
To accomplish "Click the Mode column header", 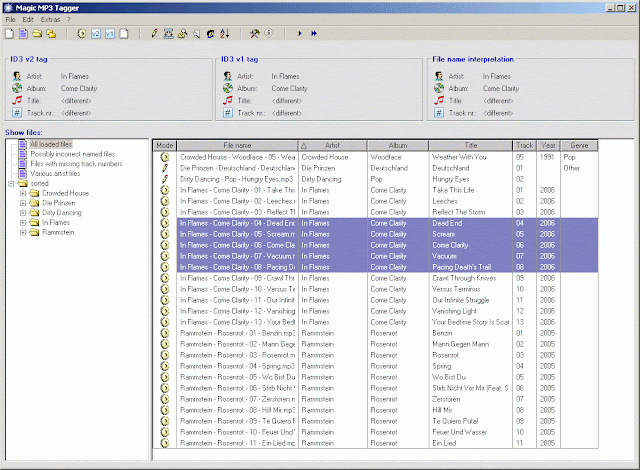I will tap(165, 146).
